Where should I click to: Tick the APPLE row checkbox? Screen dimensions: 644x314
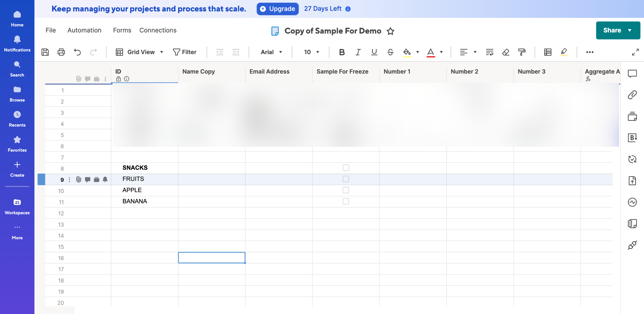(x=346, y=190)
